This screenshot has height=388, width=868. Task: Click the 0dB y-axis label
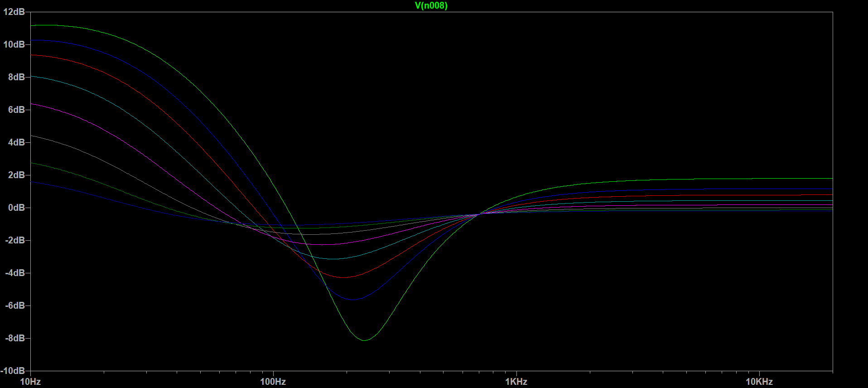click(16, 208)
